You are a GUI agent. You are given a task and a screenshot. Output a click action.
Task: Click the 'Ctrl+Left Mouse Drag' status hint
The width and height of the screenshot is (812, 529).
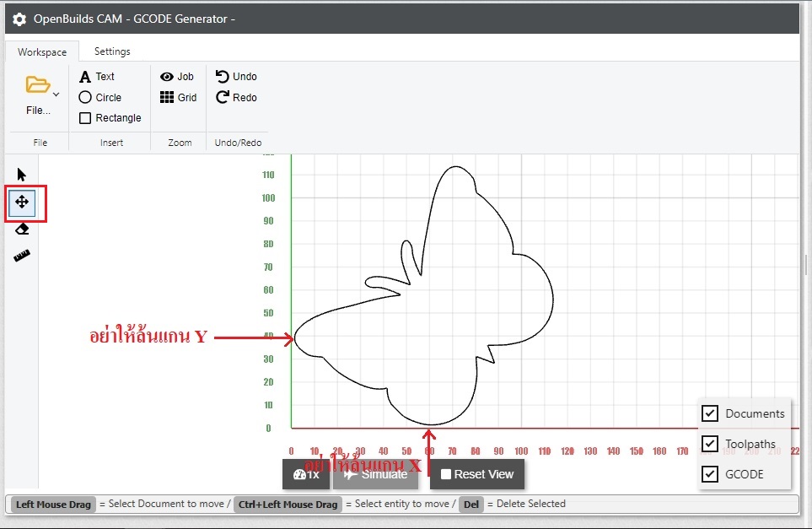pos(288,505)
